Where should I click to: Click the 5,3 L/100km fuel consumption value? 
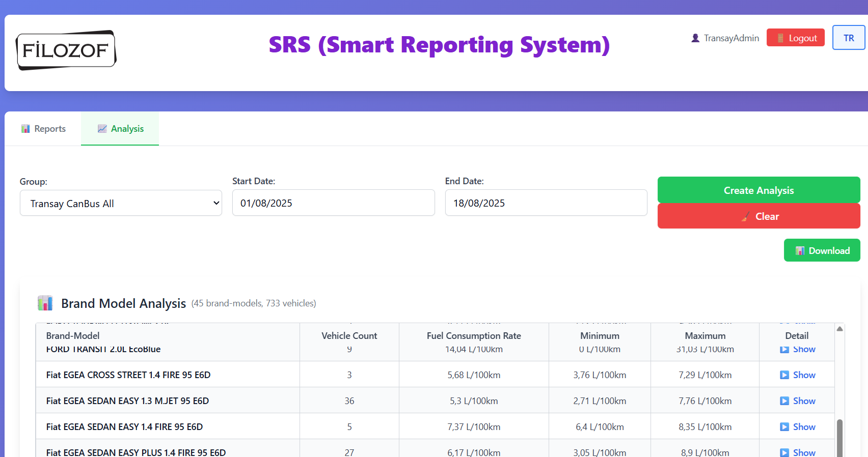click(474, 401)
